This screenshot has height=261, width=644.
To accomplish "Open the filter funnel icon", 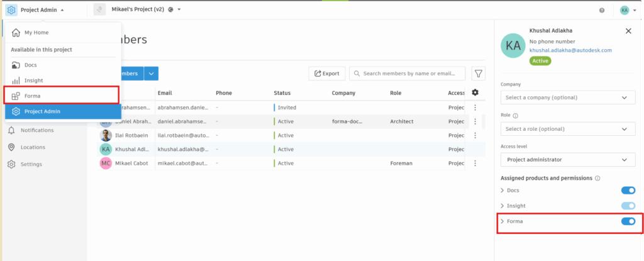I will (x=479, y=74).
